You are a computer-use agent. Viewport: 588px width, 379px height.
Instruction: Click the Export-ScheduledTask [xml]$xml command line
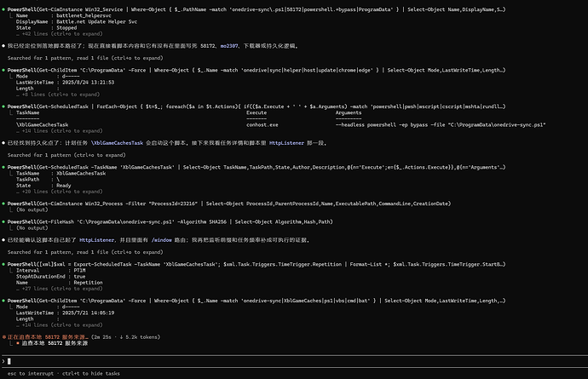pos(257,264)
